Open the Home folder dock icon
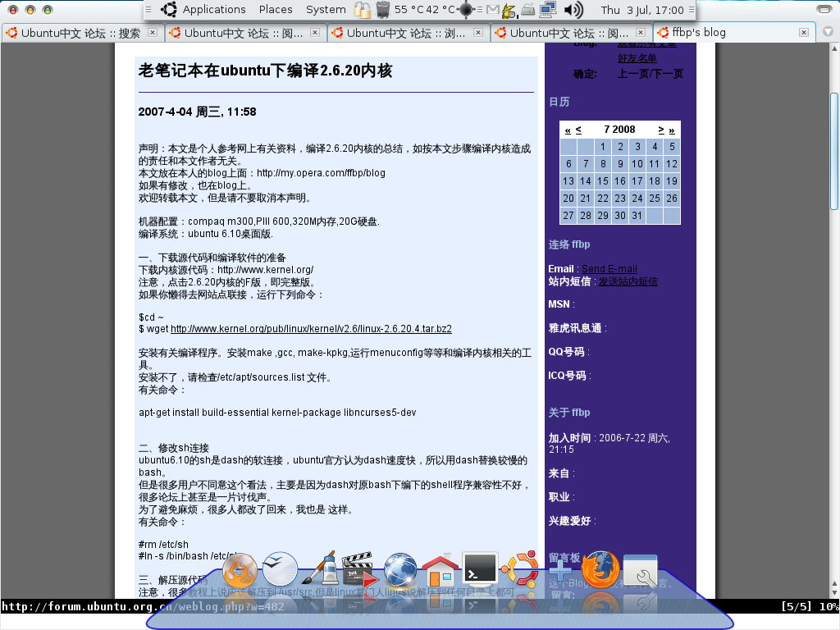This screenshot has width=840, height=630. coord(441,570)
